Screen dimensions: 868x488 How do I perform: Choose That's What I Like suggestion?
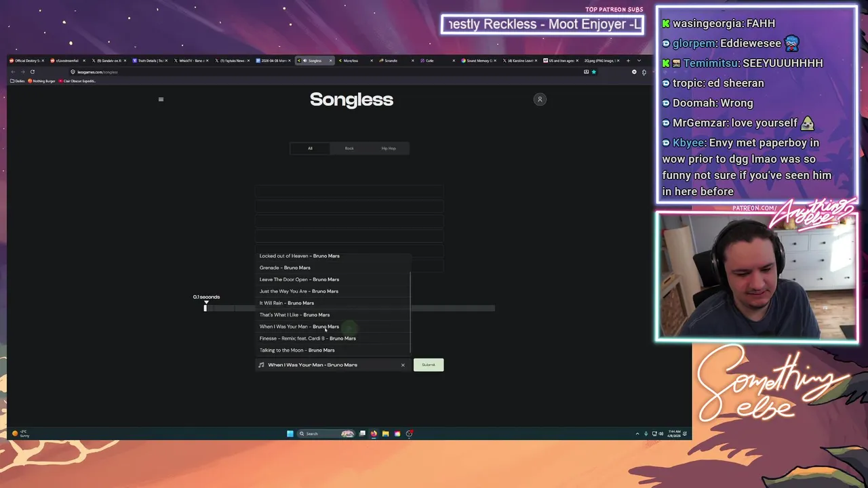pyautogui.click(x=333, y=314)
